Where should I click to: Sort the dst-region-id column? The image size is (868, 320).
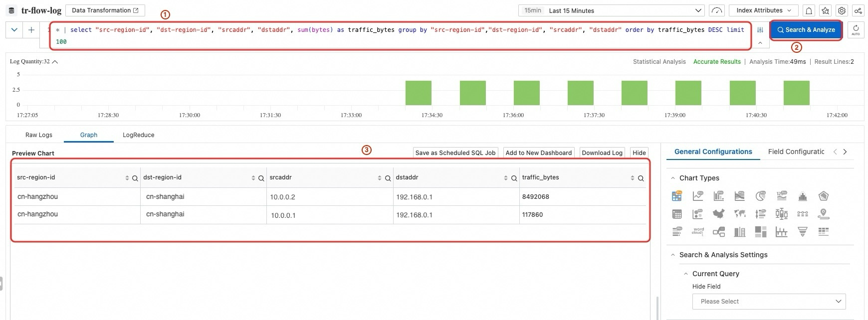pos(253,178)
